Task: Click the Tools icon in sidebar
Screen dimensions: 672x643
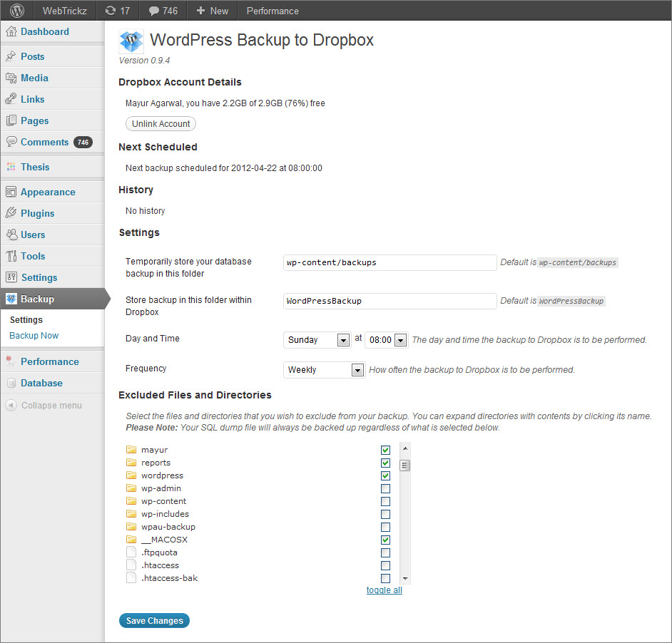Action: click(x=11, y=256)
